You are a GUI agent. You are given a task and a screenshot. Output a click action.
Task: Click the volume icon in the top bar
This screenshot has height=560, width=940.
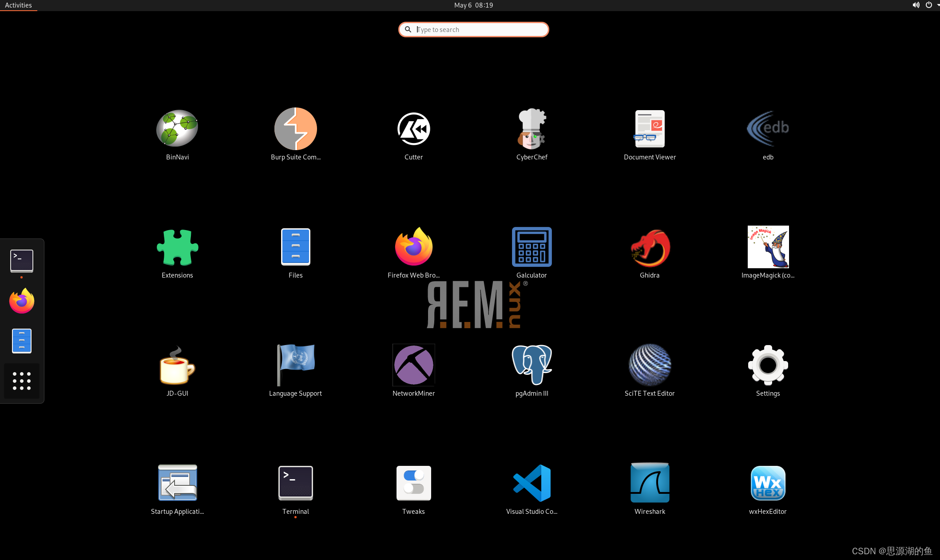pyautogui.click(x=916, y=5)
